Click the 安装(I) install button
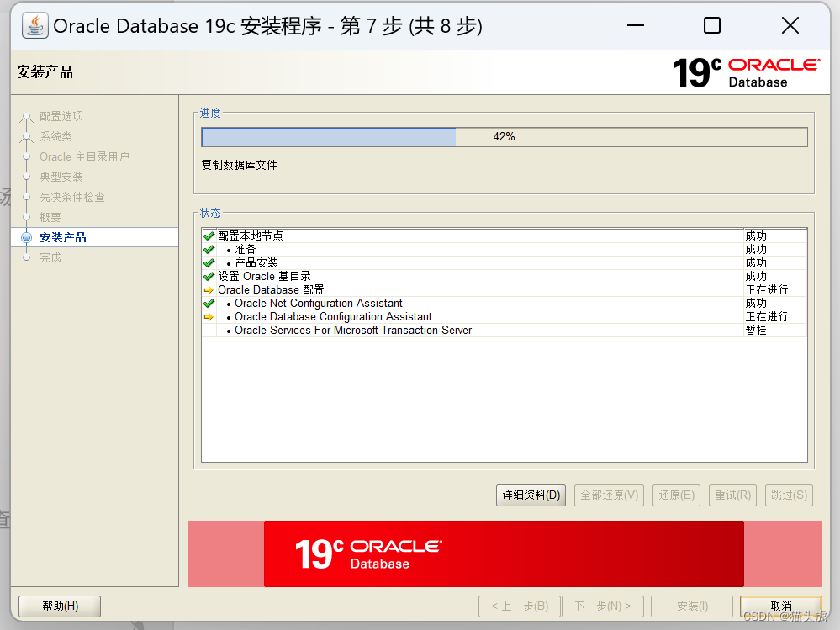840x630 pixels. 692,606
